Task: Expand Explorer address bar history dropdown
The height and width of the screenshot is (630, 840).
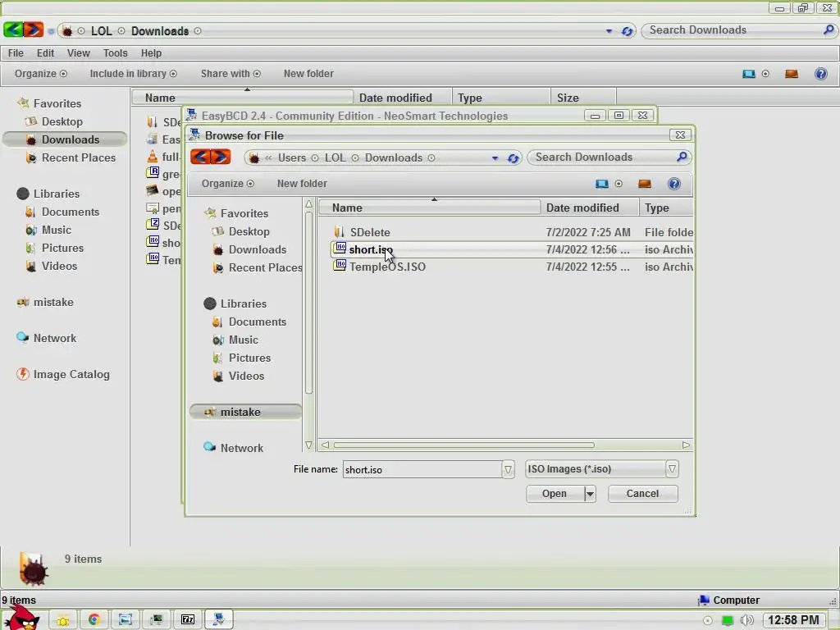Action: [609, 31]
